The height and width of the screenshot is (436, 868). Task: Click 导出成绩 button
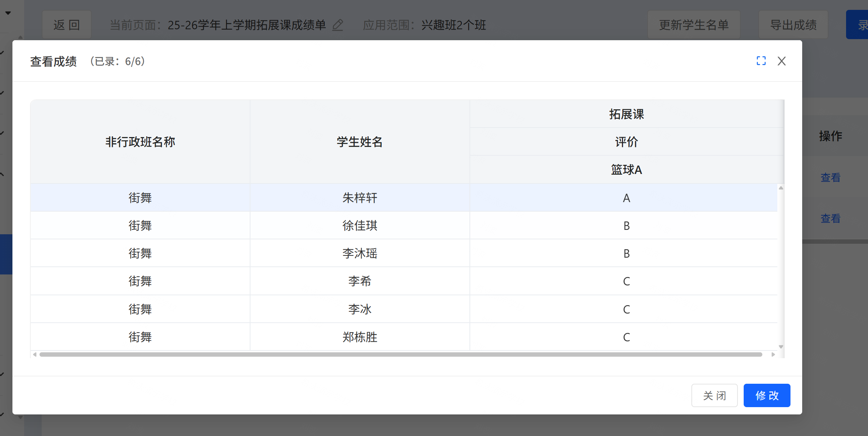point(793,25)
